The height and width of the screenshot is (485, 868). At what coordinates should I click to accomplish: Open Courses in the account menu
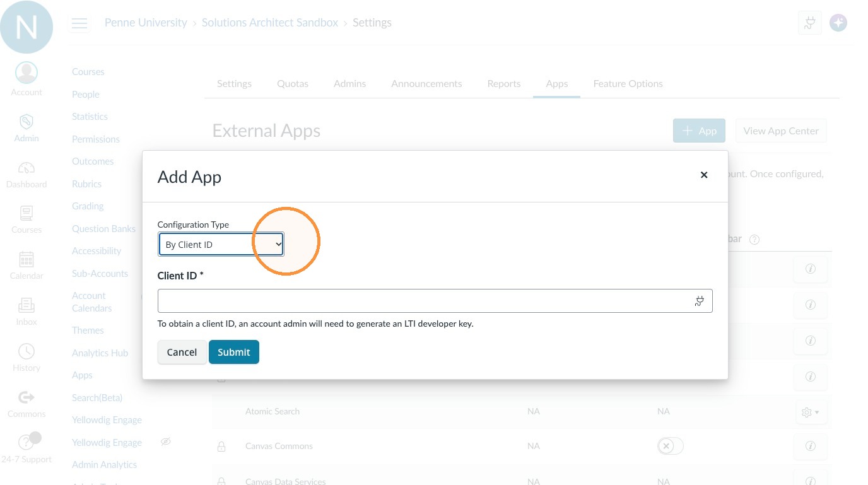(x=88, y=72)
